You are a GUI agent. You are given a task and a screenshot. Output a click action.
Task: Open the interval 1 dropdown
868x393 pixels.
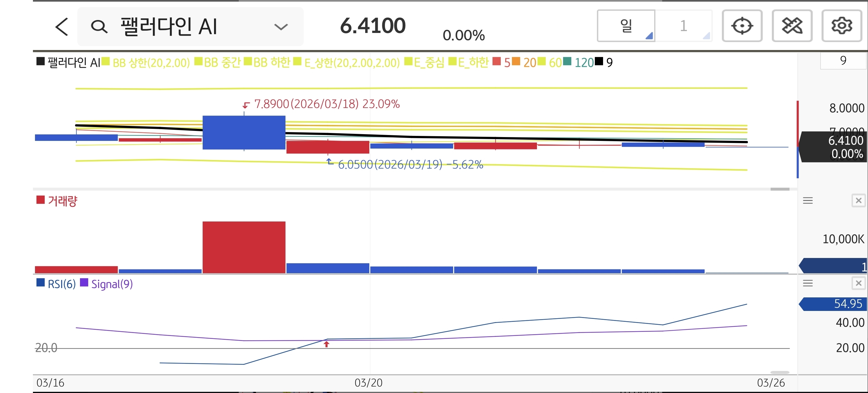click(x=684, y=26)
